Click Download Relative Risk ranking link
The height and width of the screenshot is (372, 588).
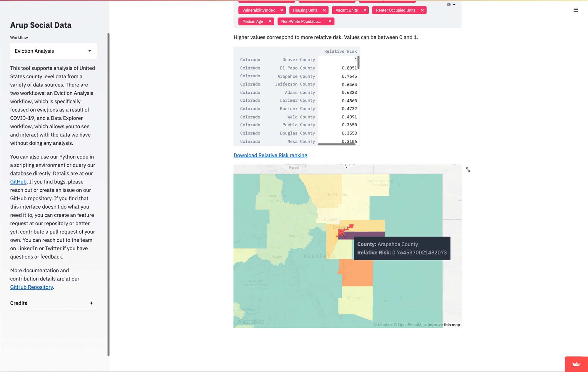[x=270, y=155]
